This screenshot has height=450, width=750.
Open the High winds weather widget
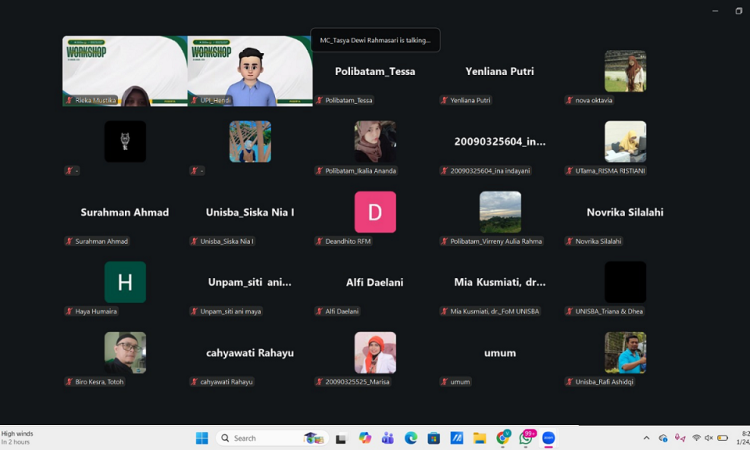coord(20,437)
